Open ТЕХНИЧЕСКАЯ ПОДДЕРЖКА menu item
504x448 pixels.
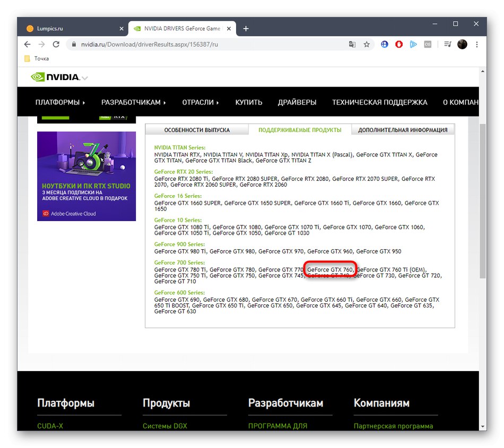(380, 102)
